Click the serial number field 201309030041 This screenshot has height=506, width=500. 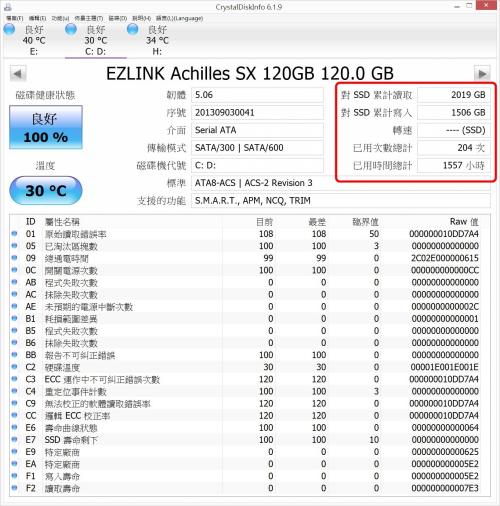pos(257,113)
